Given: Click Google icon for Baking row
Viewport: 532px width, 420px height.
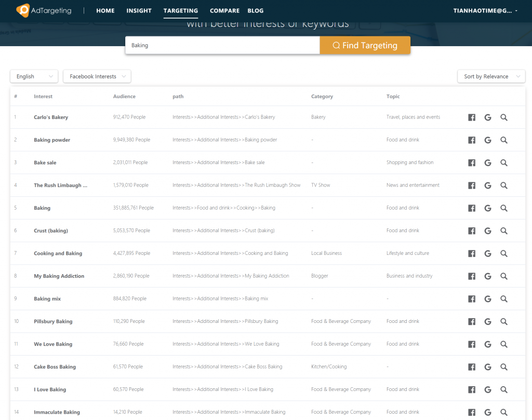Looking at the screenshot, I should pos(487,208).
